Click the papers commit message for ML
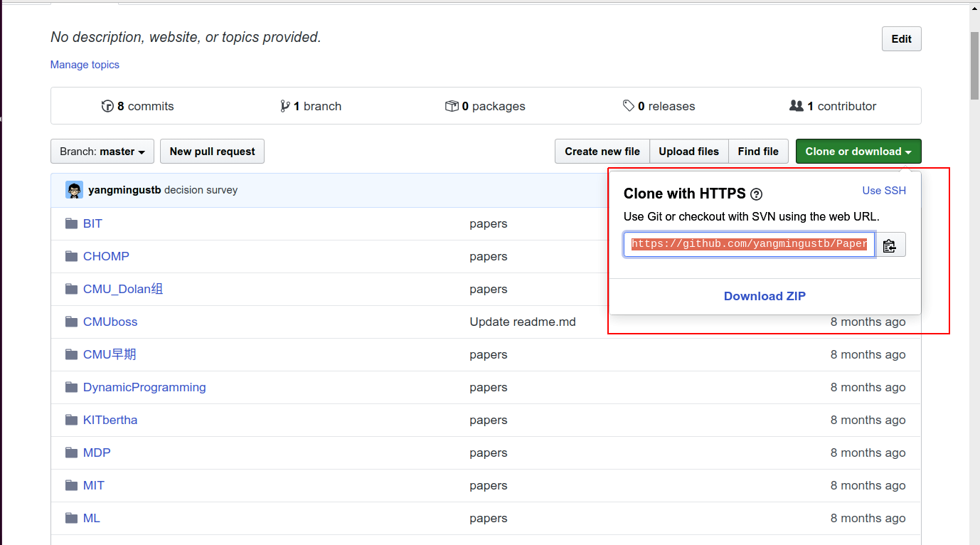The image size is (980, 545). (x=489, y=518)
